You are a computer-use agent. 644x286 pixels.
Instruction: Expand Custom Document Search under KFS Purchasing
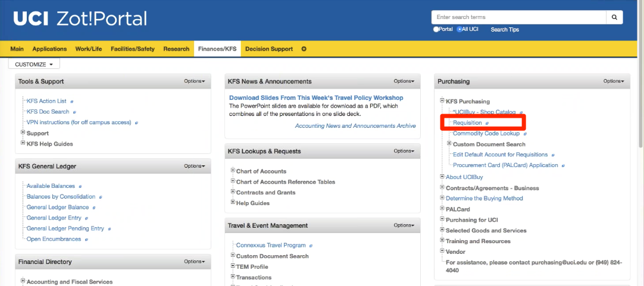tap(449, 144)
